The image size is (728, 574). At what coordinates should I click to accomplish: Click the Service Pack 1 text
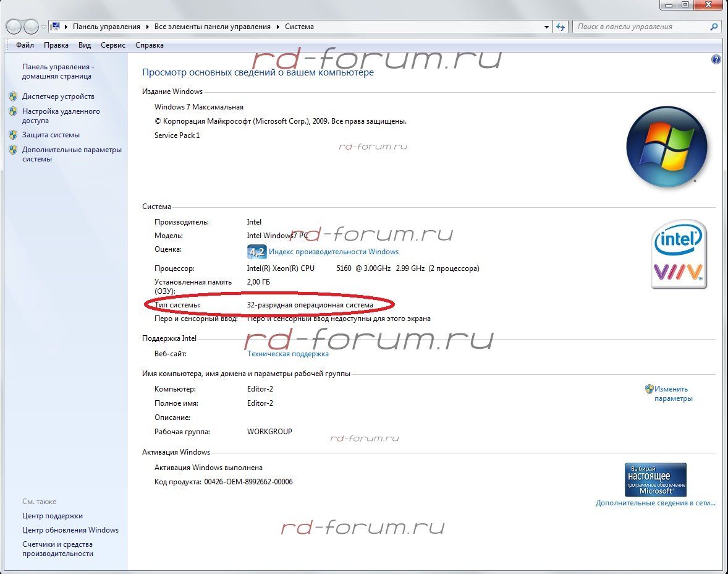(177, 135)
